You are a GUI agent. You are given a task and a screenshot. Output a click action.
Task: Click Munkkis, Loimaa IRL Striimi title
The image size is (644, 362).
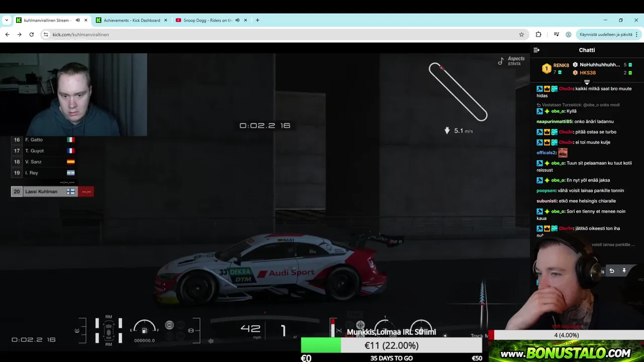tap(391, 332)
